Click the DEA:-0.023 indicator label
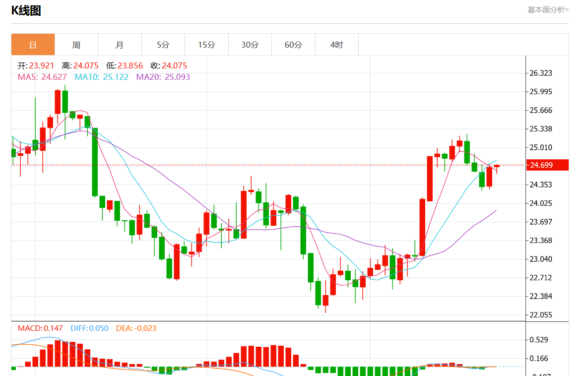 tap(136, 328)
